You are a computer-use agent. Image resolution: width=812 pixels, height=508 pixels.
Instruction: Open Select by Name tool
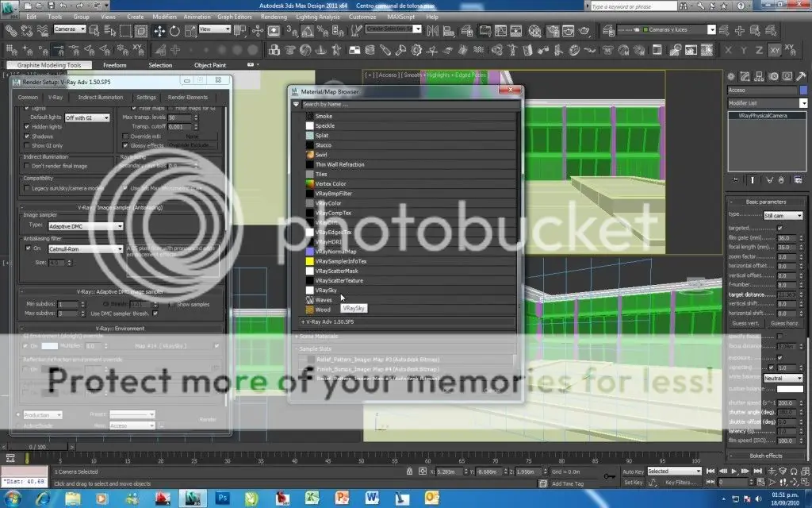click(109, 31)
